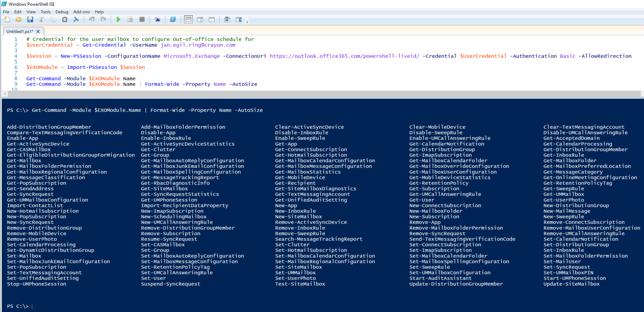Click Stop-UMPhoneSession in the output

37,284
